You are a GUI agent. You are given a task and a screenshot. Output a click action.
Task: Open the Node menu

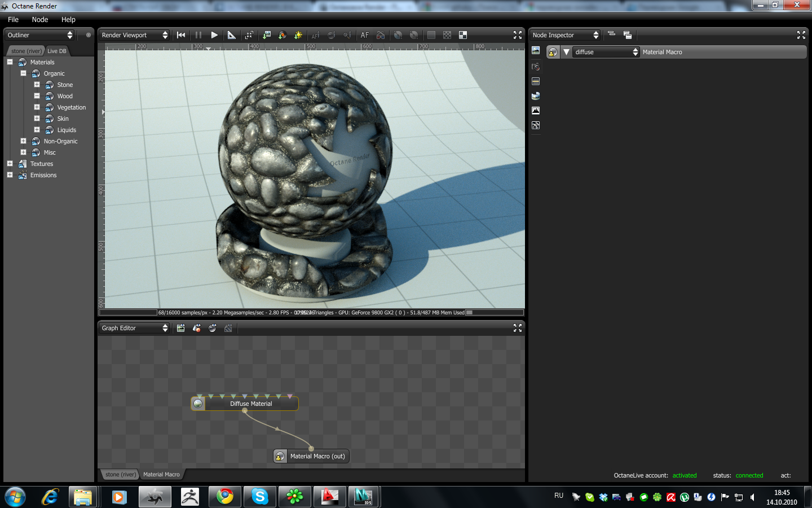point(40,19)
